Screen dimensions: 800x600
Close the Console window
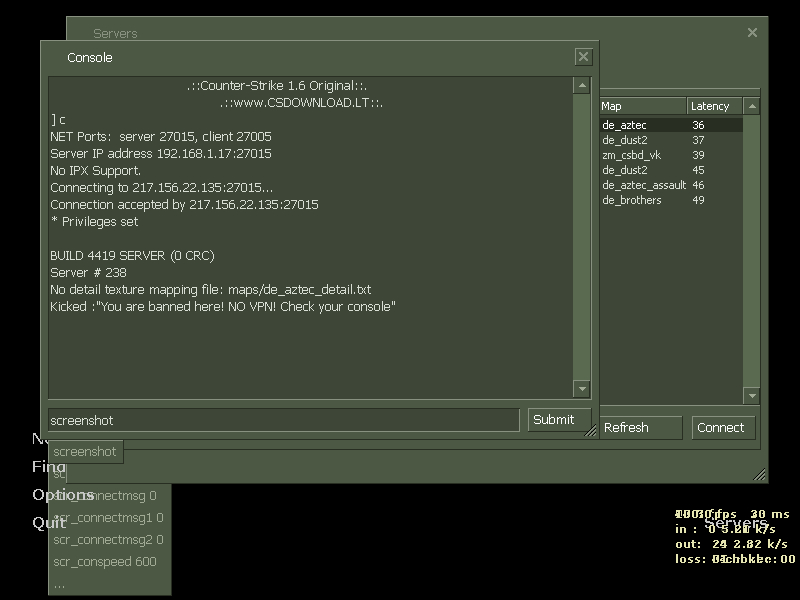point(583,57)
